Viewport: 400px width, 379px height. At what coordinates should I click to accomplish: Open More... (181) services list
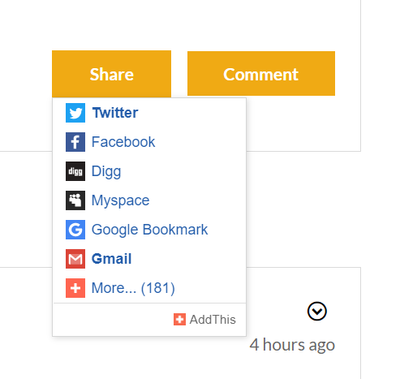coord(133,288)
